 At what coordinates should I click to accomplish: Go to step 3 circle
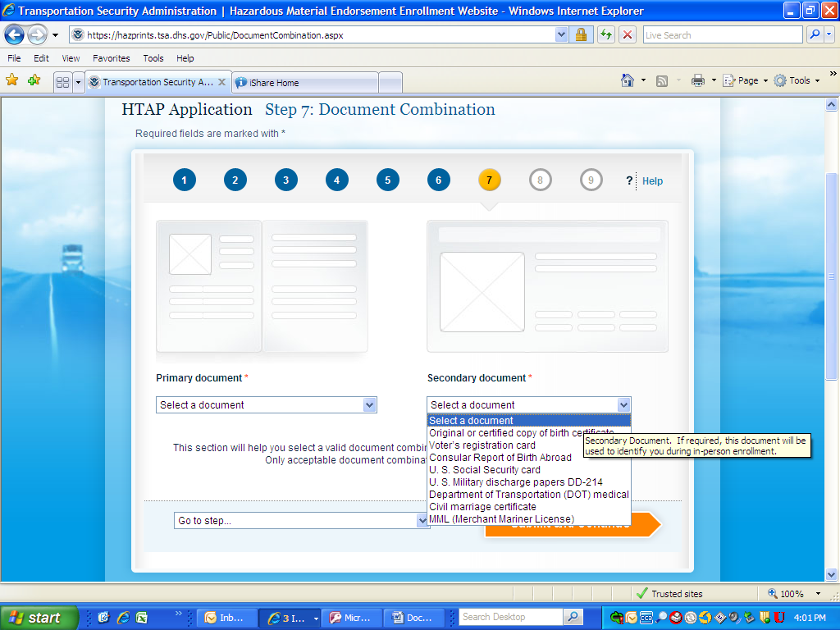point(285,180)
